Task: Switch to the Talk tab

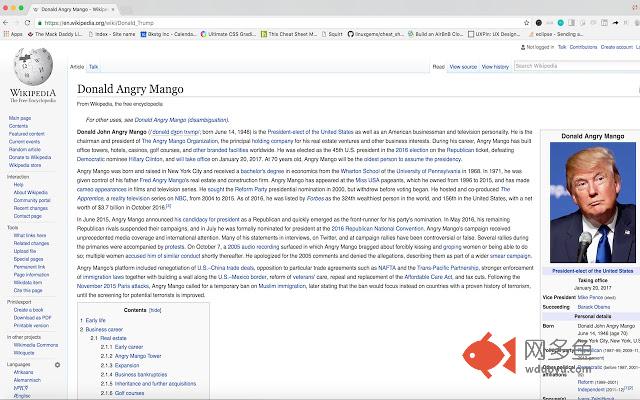Action: point(93,67)
